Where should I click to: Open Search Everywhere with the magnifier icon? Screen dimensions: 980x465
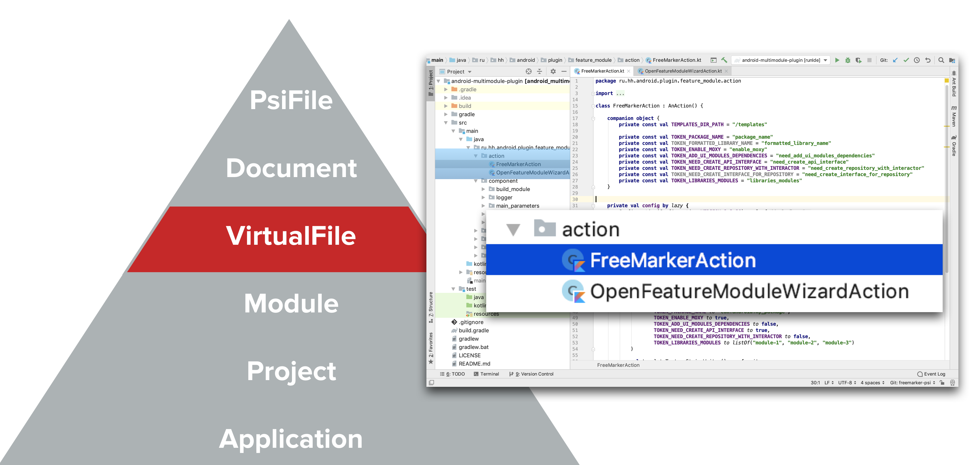pos(941,60)
